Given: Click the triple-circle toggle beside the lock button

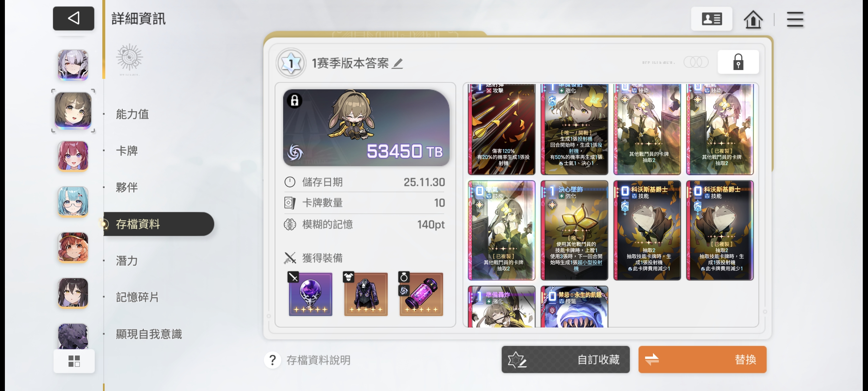Looking at the screenshot, I should click(696, 62).
